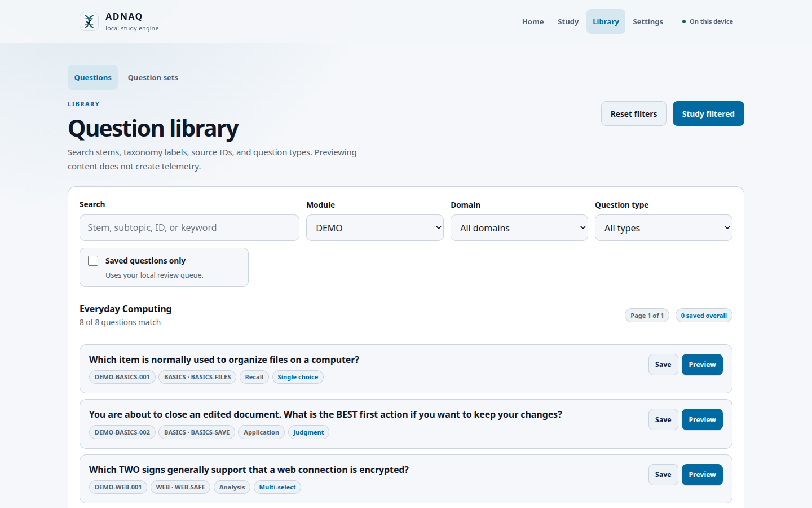This screenshot has height=508, width=812.
Task: Click the Recall tag
Action: [254, 377]
